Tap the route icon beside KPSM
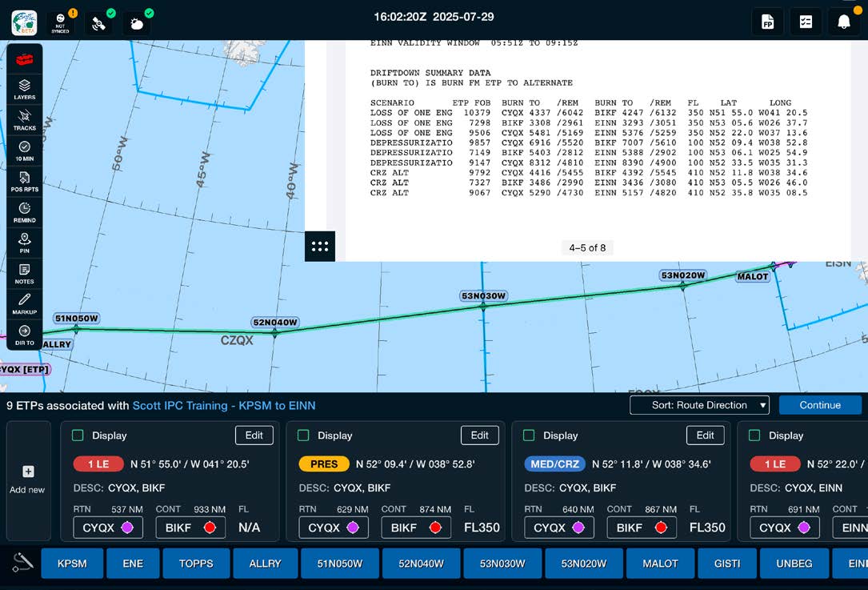Screen dimensions: 868x590 click(22, 563)
